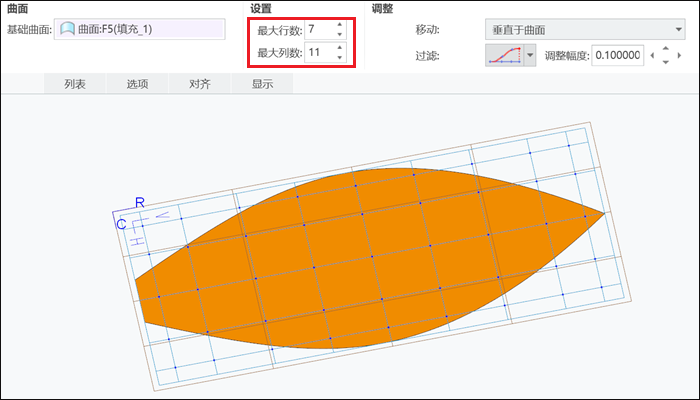Screen dimensions: 700x400
Task: Select the blue R marker on the mesh
Action: pos(140,203)
